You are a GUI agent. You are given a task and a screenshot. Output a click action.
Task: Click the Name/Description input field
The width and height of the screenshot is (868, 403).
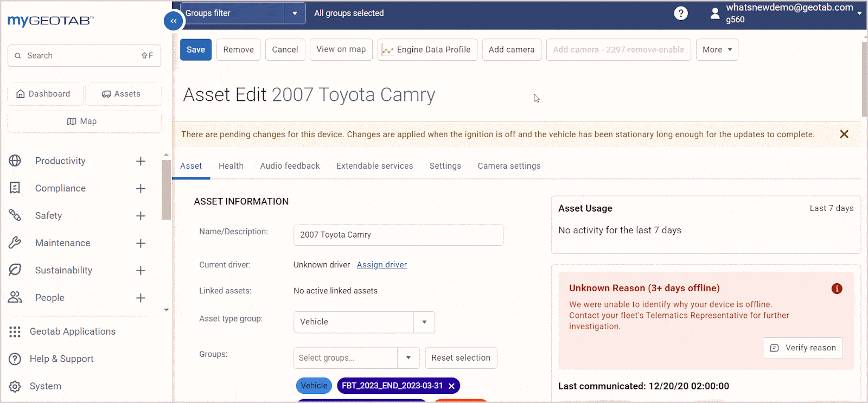point(398,235)
